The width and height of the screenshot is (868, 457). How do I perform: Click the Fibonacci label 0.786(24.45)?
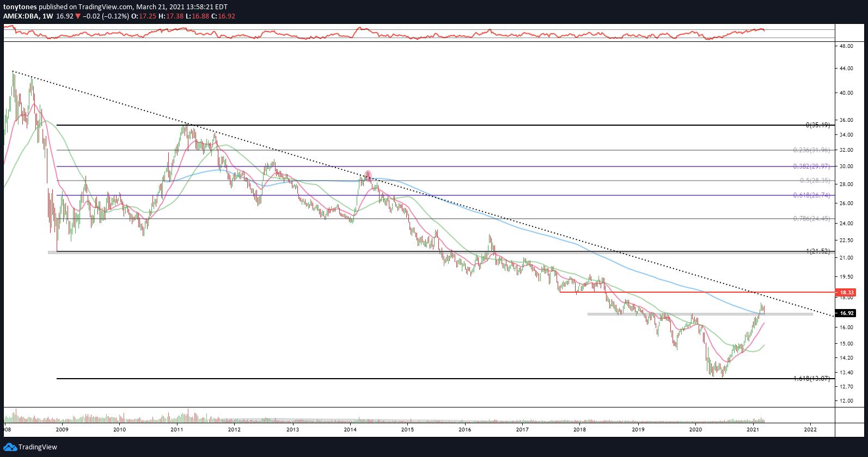tap(811, 219)
